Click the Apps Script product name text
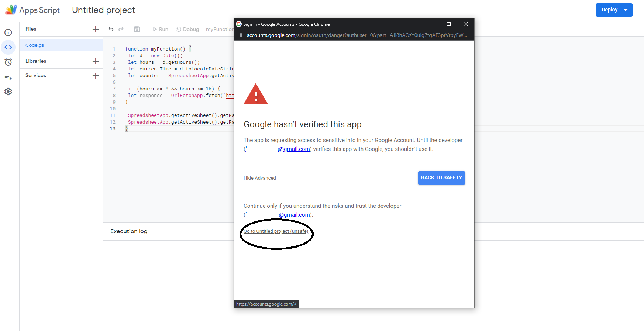The width and height of the screenshot is (644, 331). point(39,10)
